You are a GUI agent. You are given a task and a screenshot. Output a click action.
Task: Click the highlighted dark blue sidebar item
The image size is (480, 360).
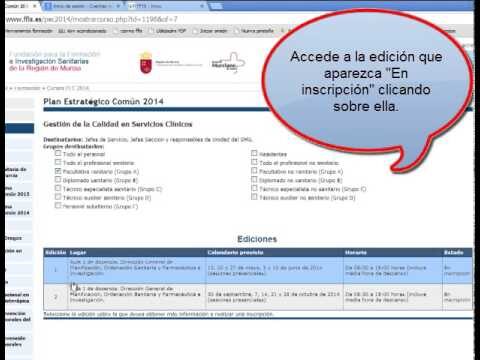19,128
